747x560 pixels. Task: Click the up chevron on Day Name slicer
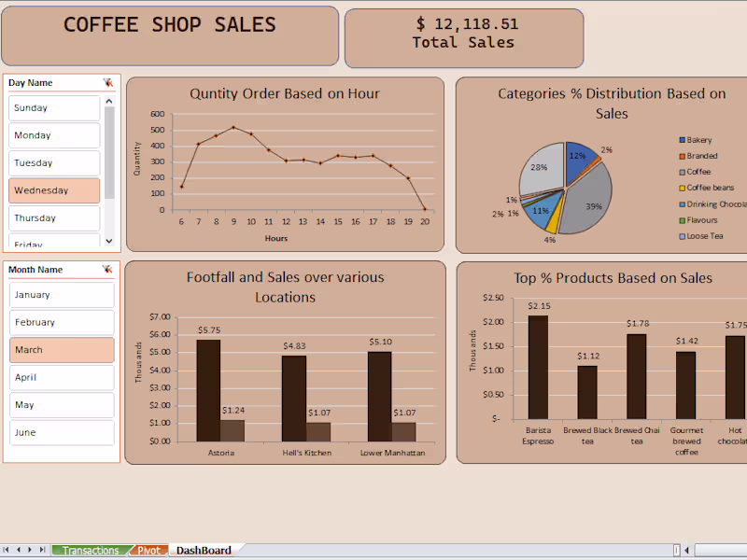(109, 100)
